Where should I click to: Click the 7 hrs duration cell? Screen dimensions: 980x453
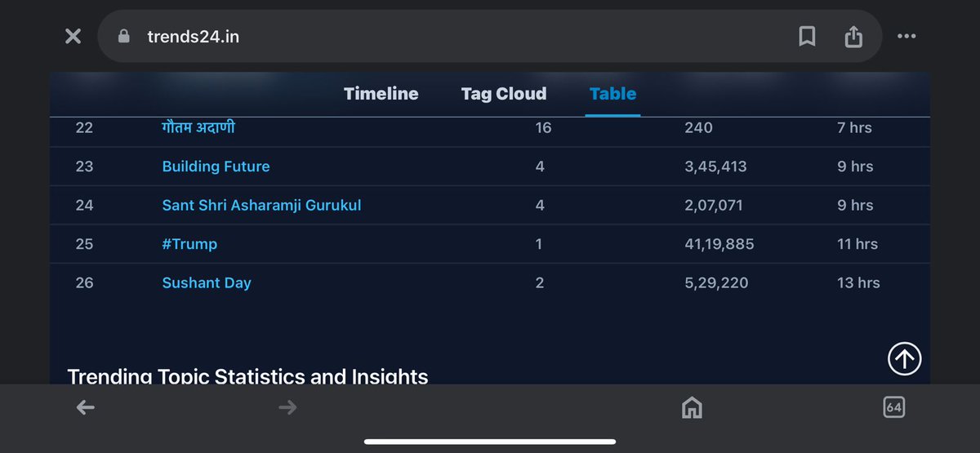click(854, 127)
